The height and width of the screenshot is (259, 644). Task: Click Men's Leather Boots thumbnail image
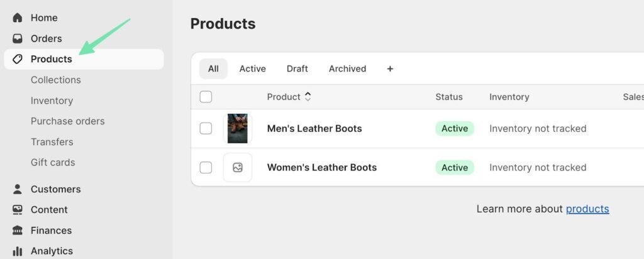238,128
